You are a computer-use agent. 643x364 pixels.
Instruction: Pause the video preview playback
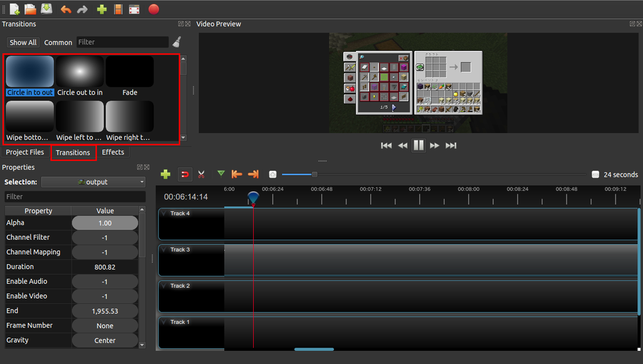click(419, 145)
